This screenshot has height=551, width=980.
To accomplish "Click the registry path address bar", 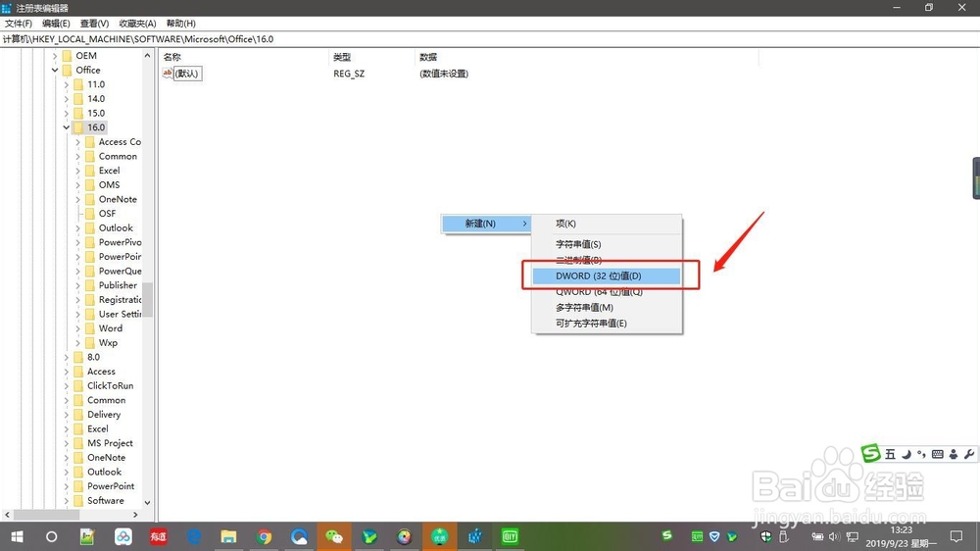I will pos(490,39).
